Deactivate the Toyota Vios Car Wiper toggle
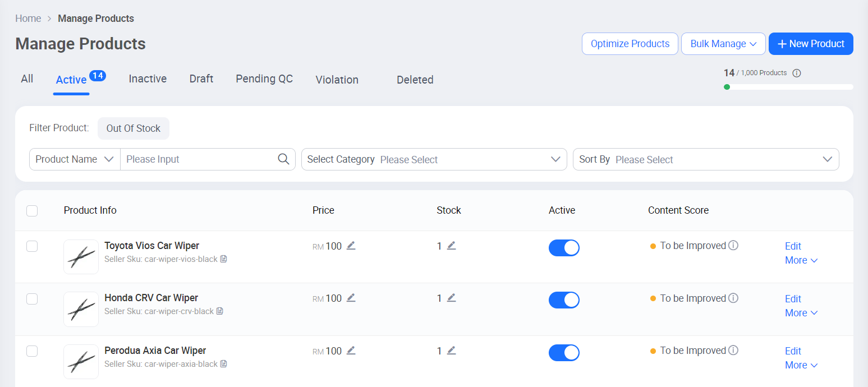The image size is (868, 387). tap(564, 248)
